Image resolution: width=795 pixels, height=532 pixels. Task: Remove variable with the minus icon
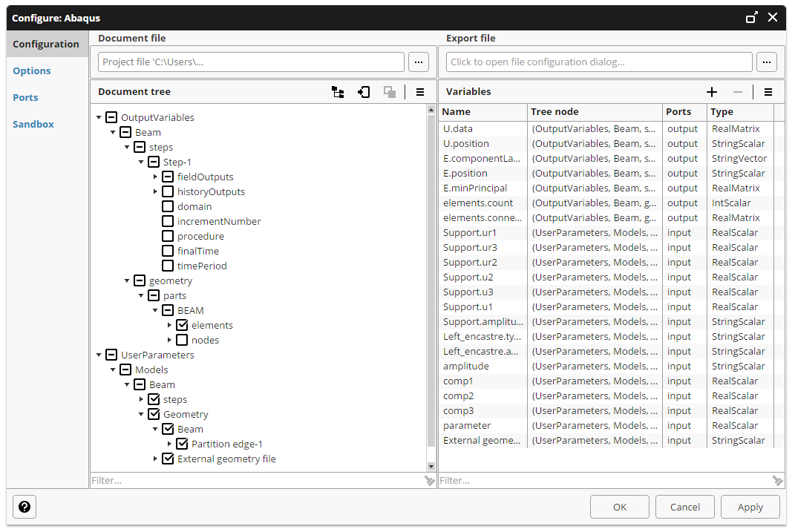click(x=738, y=92)
